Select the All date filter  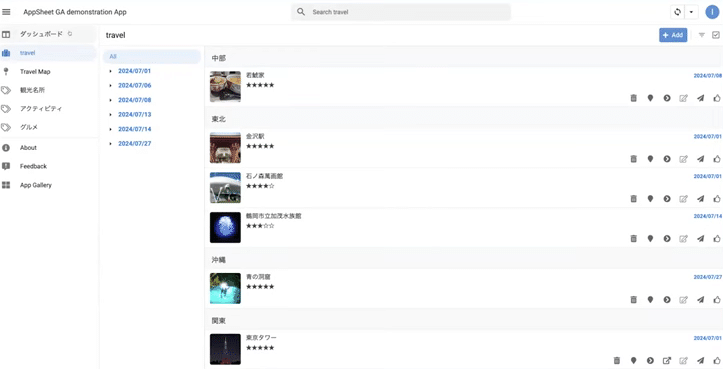tap(152, 56)
